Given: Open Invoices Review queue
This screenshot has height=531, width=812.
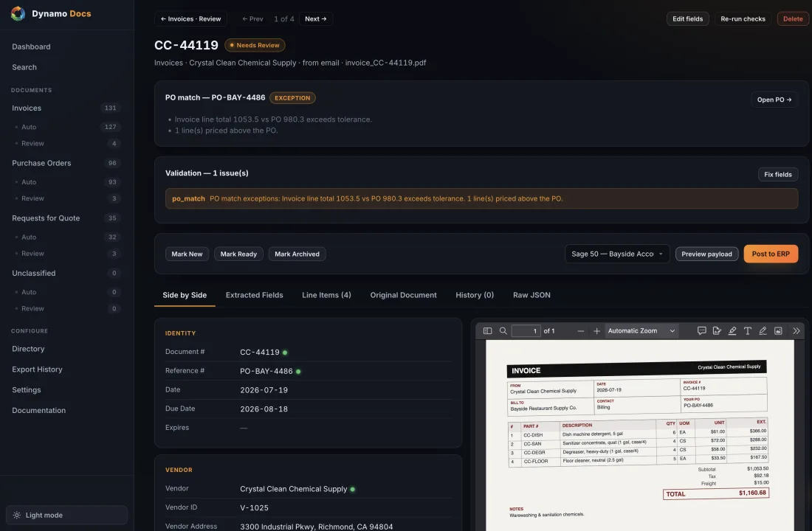Looking at the screenshot, I should coord(66,143).
